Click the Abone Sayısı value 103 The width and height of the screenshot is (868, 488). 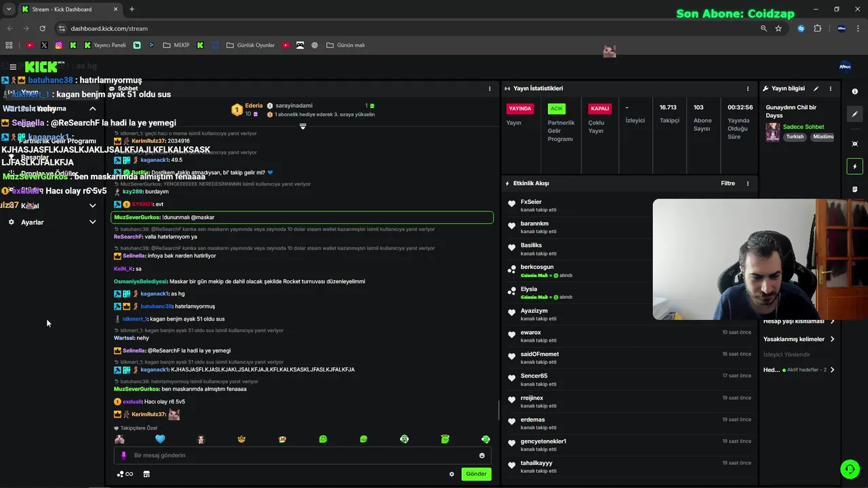coord(698,108)
